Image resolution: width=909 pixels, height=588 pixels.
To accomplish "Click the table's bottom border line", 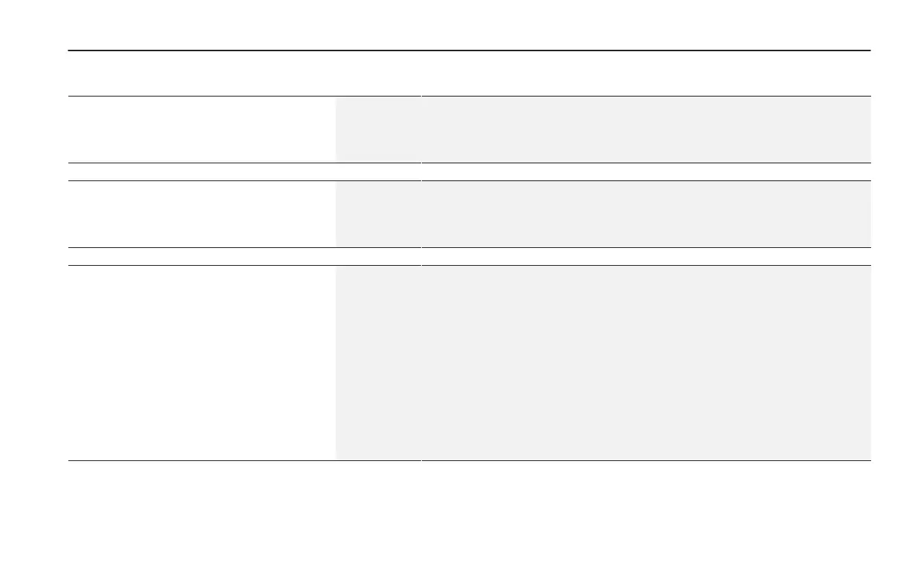I will [x=469, y=461].
